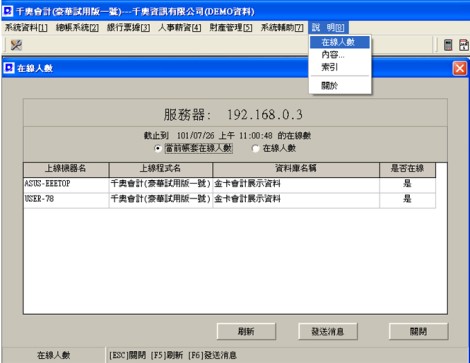Click the 發送消息 button
This screenshot has width=470, height=363.
(x=328, y=331)
